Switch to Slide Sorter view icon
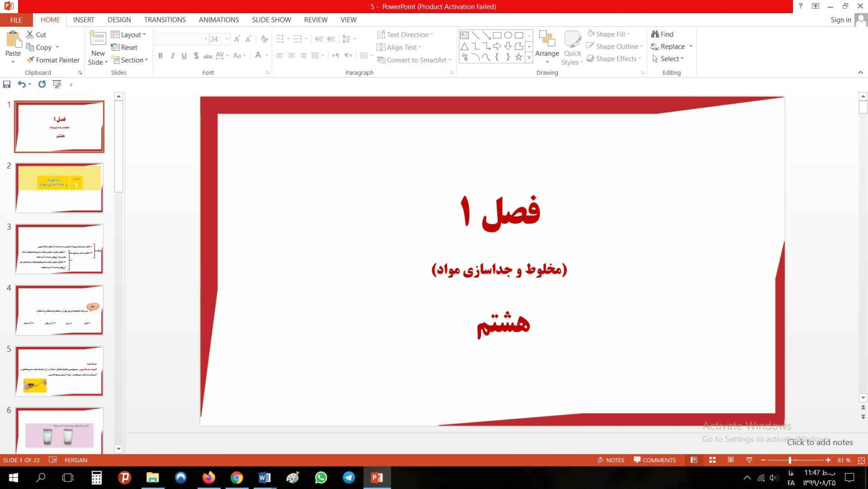 pos(712,460)
